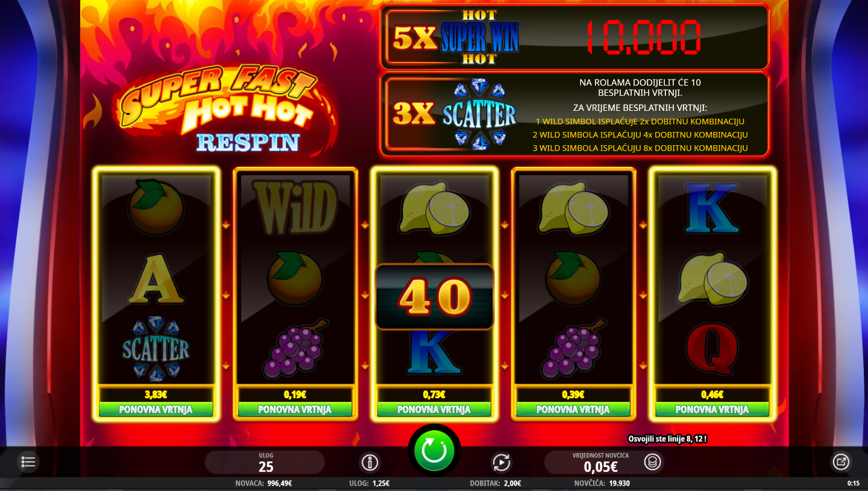Respin the fourth reel for 0,39€
This screenshot has height=491, width=868.
click(573, 410)
